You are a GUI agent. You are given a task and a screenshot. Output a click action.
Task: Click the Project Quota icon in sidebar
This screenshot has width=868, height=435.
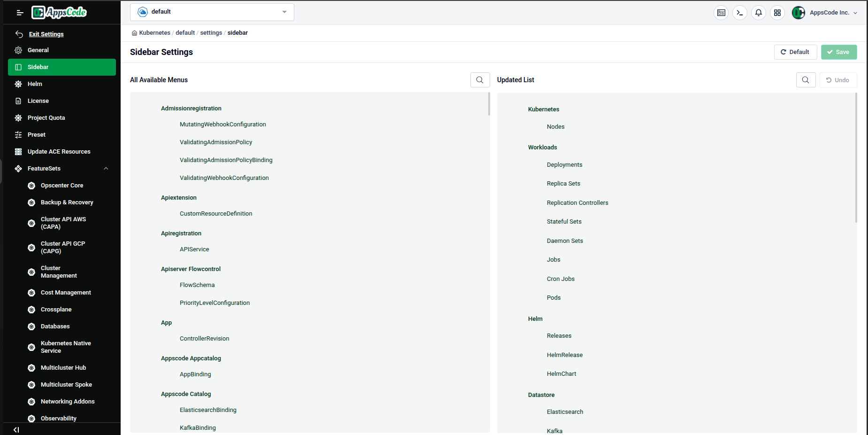coord(18,117)
